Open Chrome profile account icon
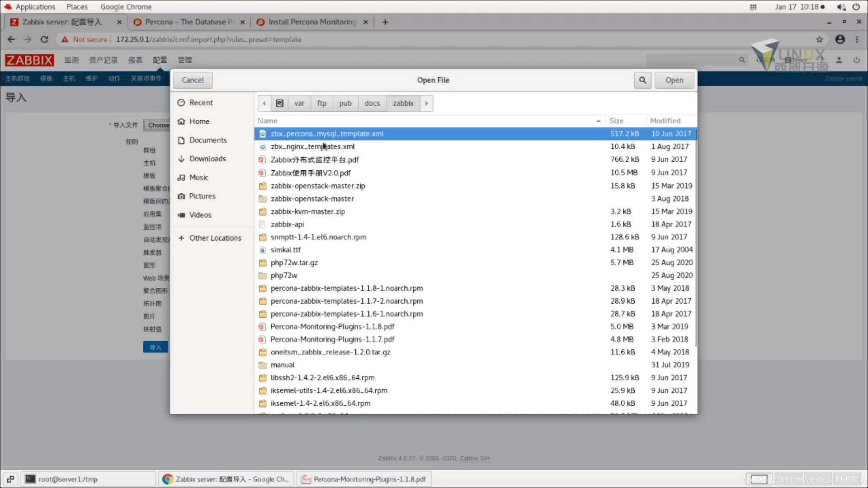This screenshot has width=868, height=488. point(840,39)
